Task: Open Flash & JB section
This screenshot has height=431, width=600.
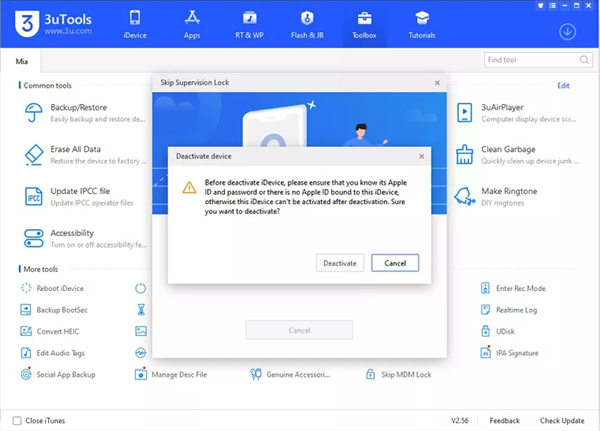Action: 307,25
